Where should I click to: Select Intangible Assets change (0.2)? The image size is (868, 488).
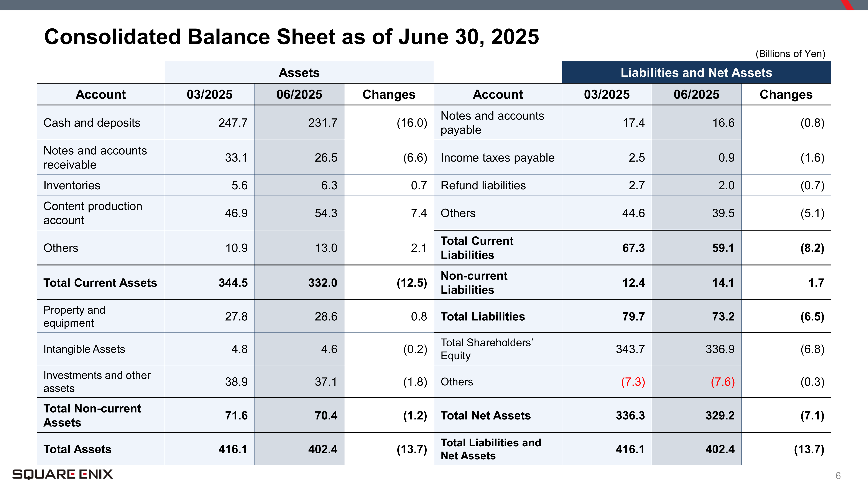point(415,349)
